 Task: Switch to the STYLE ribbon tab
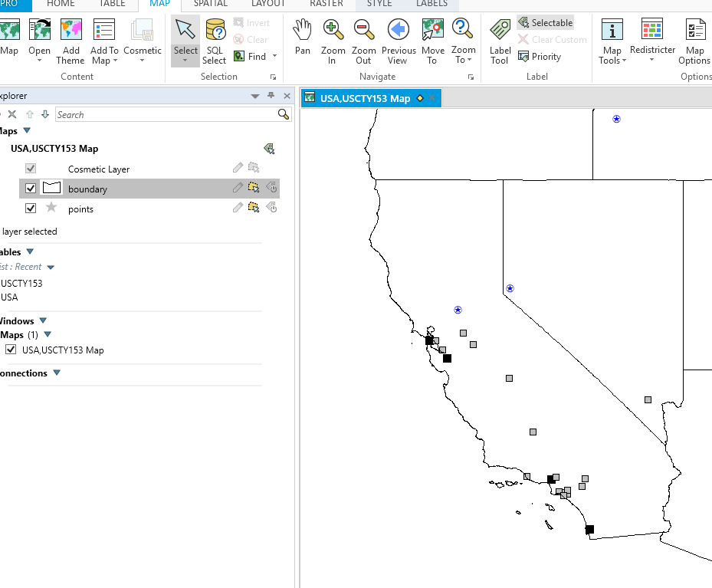pos(379,4)
